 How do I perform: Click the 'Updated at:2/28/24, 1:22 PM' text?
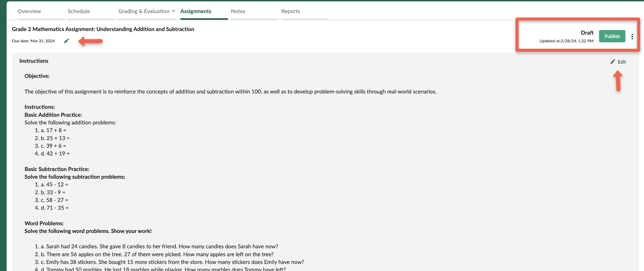(x=567, y=41)
